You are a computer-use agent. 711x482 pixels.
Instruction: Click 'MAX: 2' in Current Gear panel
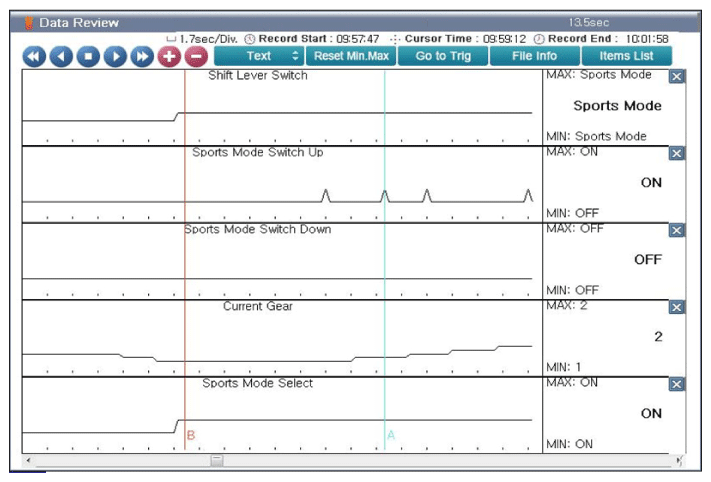[566, 306]
